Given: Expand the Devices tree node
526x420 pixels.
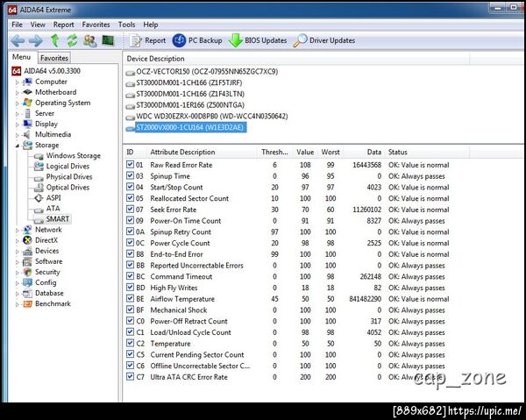Looking at the screenshot, I should point(18,252).
